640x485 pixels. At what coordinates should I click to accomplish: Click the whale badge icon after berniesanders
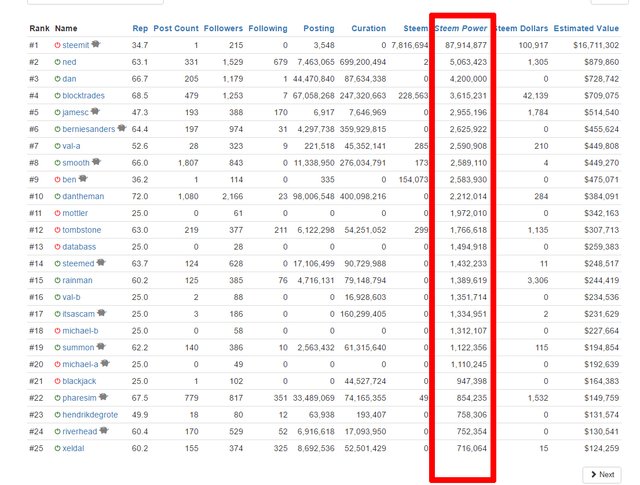[x=122, y=128]
